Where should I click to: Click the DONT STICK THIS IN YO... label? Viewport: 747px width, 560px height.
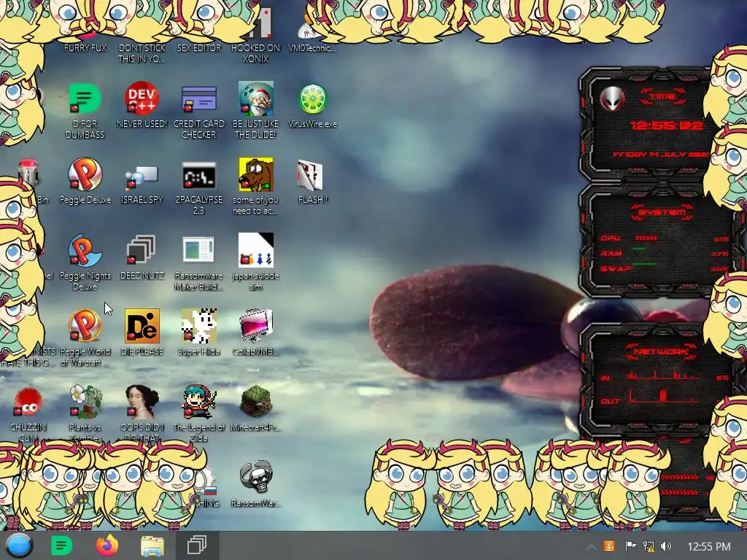pyautogui.click(x=142, y=53)
